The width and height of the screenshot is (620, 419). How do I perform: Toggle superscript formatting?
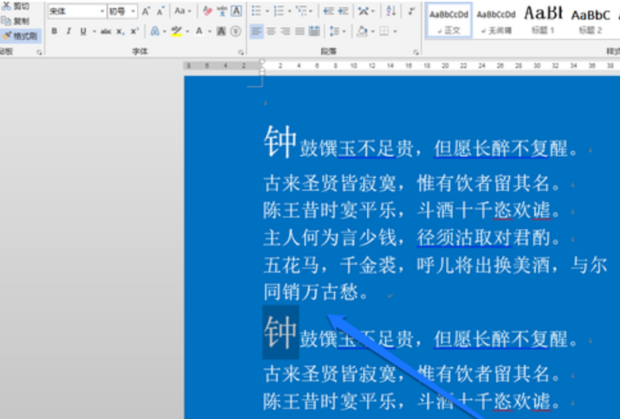click(135, 31)
